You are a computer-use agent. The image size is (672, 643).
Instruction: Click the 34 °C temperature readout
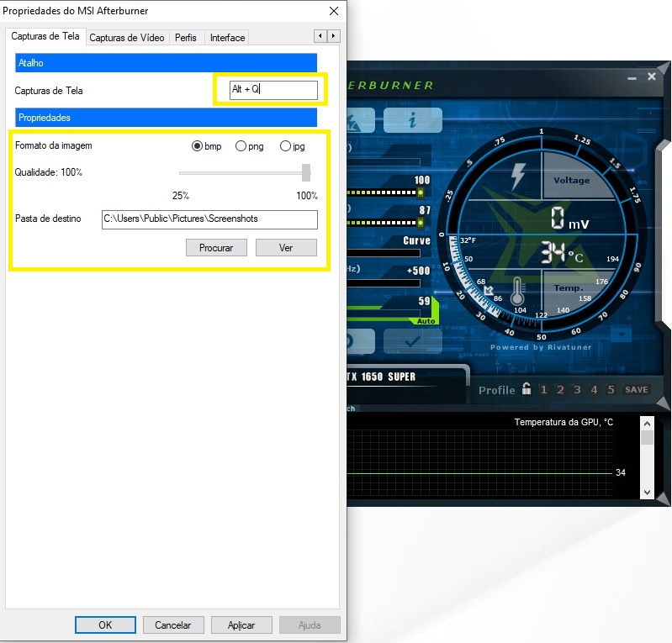point(562,252)
